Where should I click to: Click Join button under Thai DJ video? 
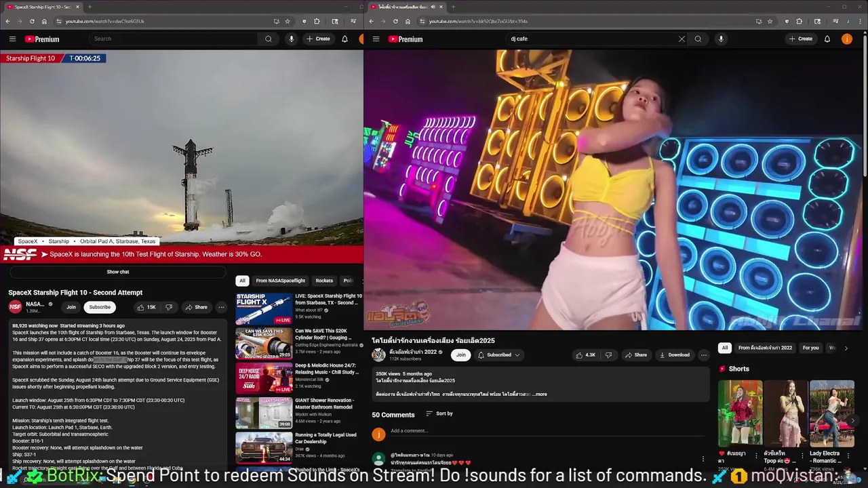coord(461,354)
